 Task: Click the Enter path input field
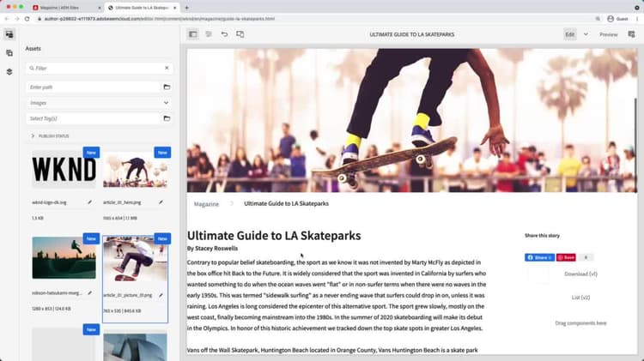[94, 87]
